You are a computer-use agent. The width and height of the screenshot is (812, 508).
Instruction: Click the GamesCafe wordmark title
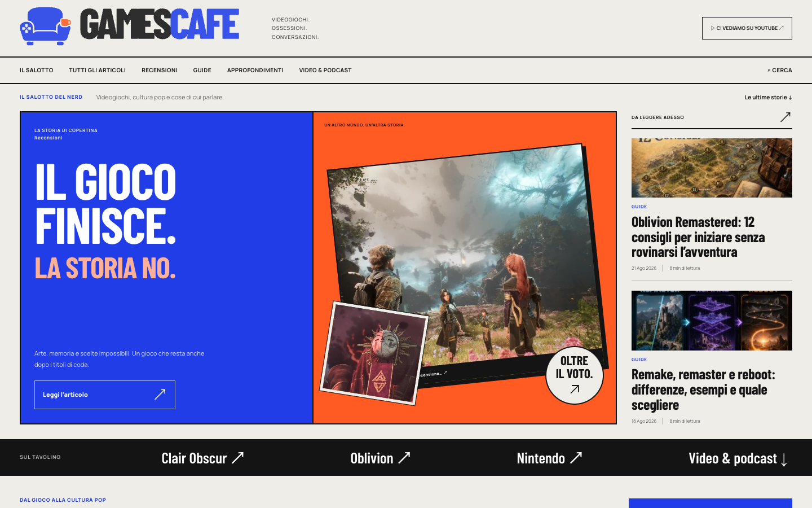pos(160,24)
